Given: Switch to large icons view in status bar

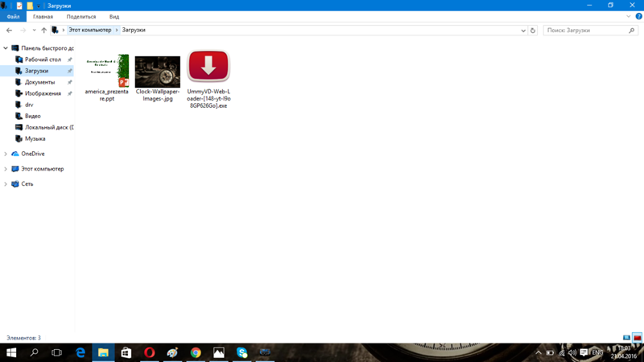Looking at the screenshot, I should click(638, 338).
